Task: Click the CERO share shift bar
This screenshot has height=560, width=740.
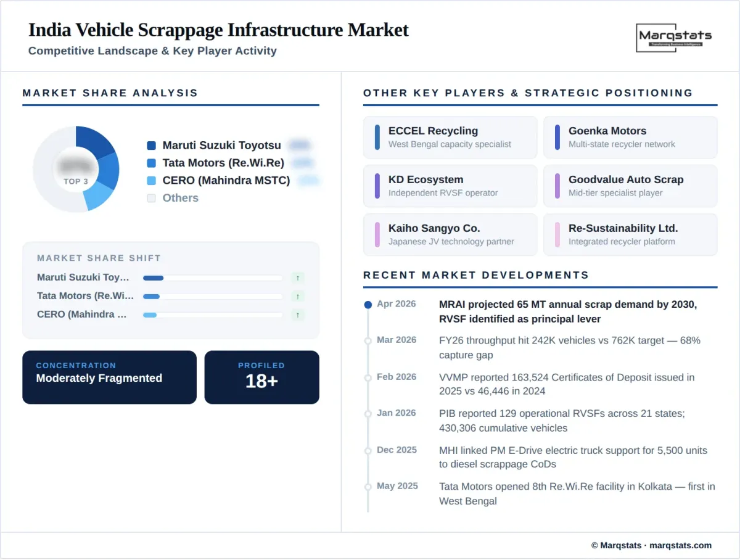Action: tap(213, 315)
